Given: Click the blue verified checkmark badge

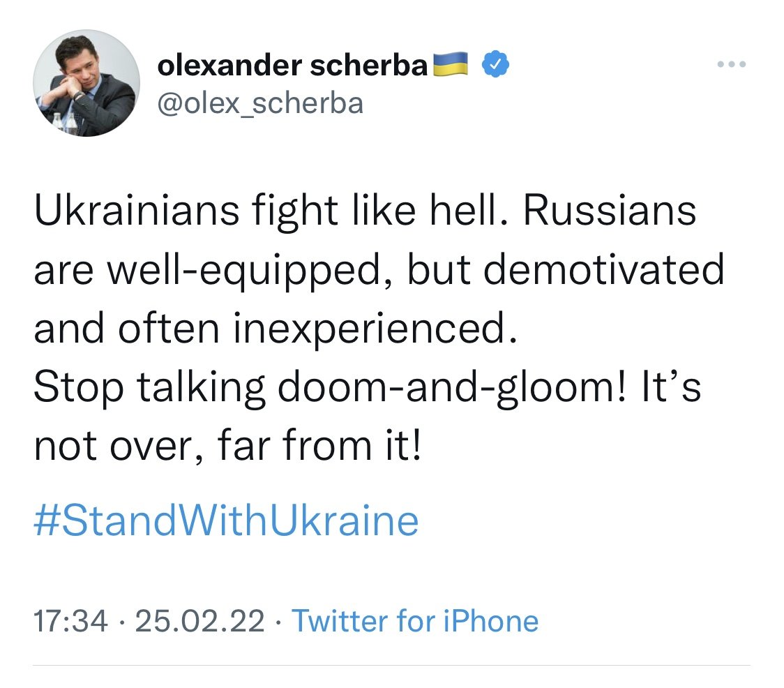Looking at the screenshot, I should click(x=496, y=65).
